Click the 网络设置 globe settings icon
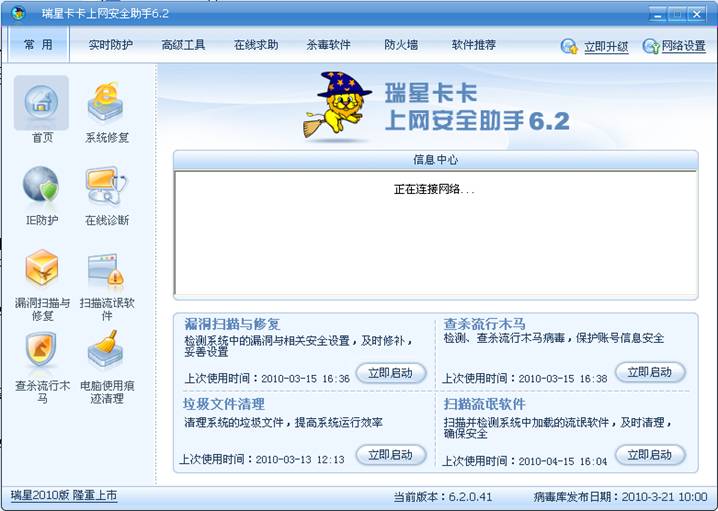This screenshot has width=718, height=511. point(651,46)
